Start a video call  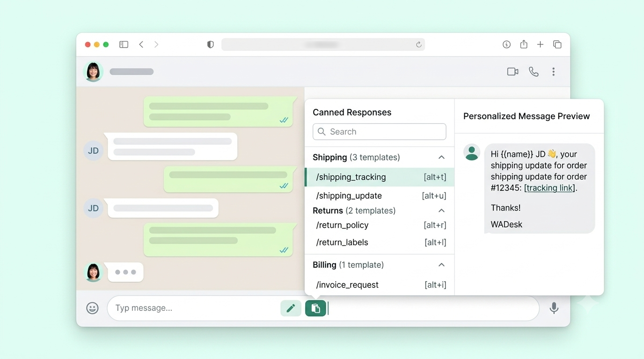coord(512,72)
